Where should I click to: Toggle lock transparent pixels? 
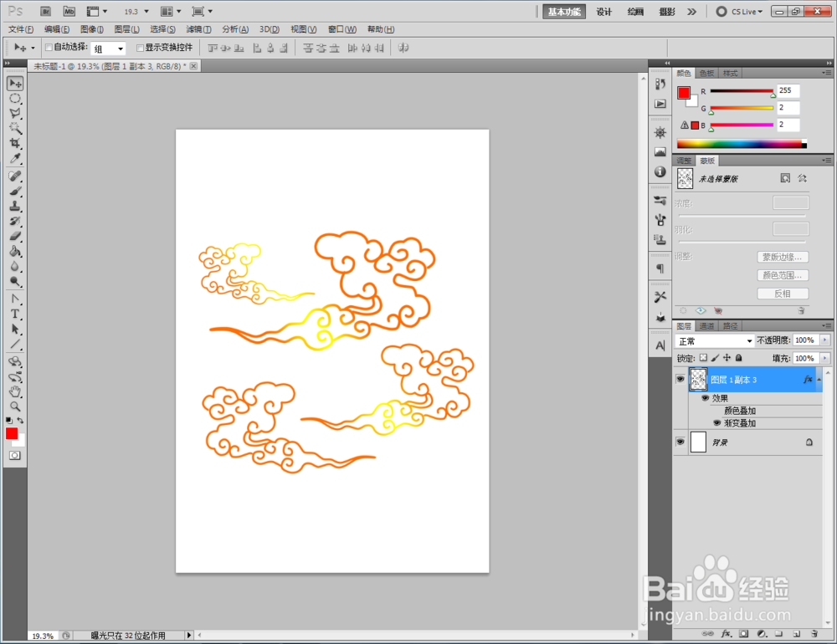tap(704, 358)
